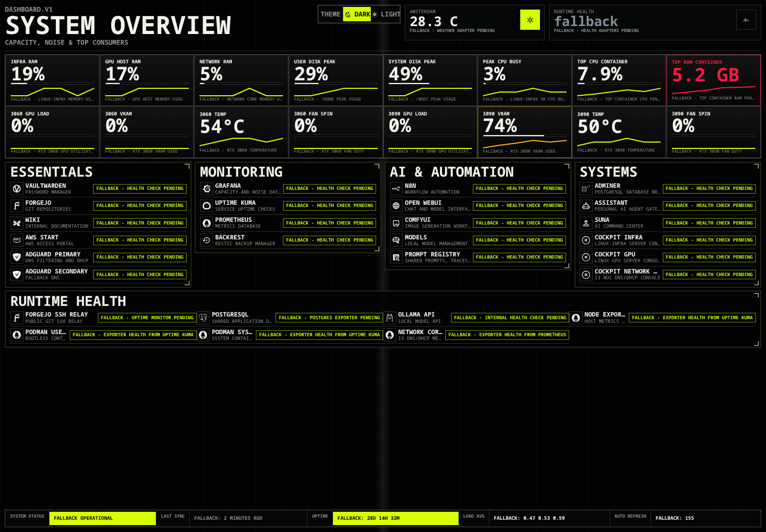Open the AdGuard Secondary shield icon
Viewport: 766px width, 532px height.
pos(16,275)
